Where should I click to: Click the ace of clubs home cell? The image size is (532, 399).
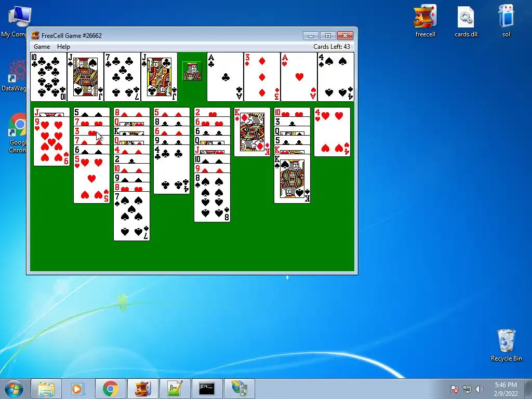pyautogui.click(x=225, y=77)
